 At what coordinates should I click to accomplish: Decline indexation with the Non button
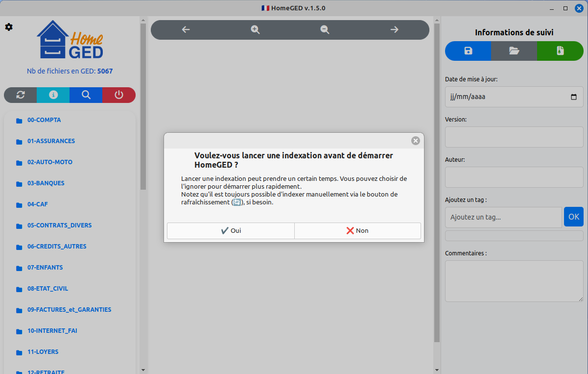click(x=357, y=231)
